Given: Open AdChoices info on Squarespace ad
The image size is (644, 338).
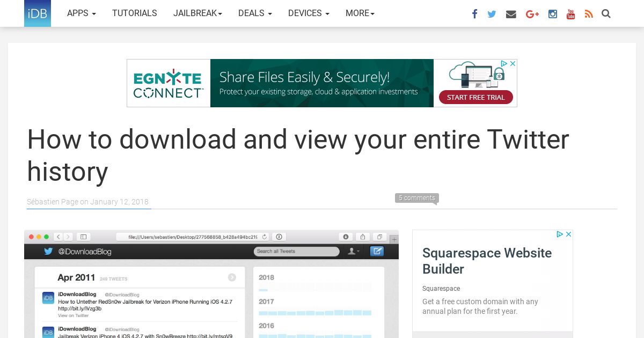Looking at the screenshot, I should (560, 234).
